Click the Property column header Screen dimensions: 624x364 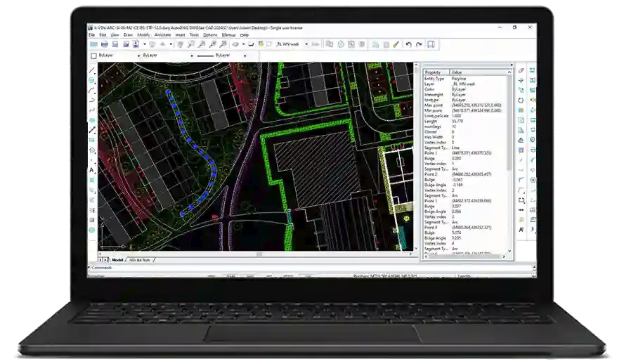coord(436,72)
